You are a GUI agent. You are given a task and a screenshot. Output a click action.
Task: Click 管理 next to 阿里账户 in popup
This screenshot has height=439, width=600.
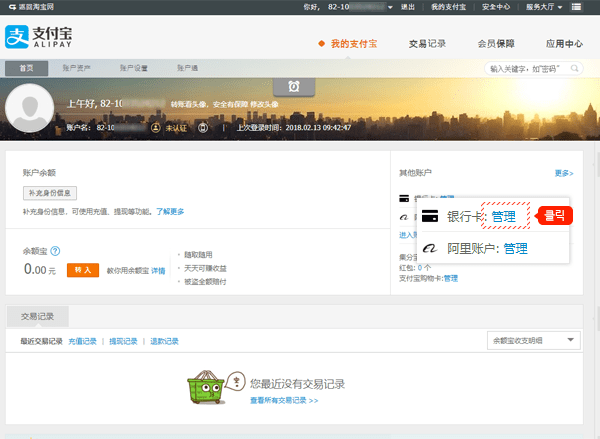pyautogui.click(x=515, y=248)
